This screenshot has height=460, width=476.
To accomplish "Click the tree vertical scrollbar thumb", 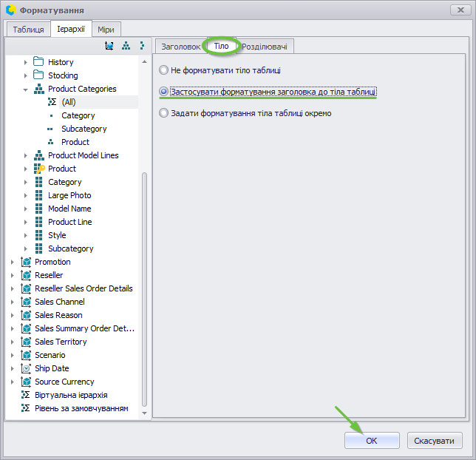I will (x=145, y=289).
